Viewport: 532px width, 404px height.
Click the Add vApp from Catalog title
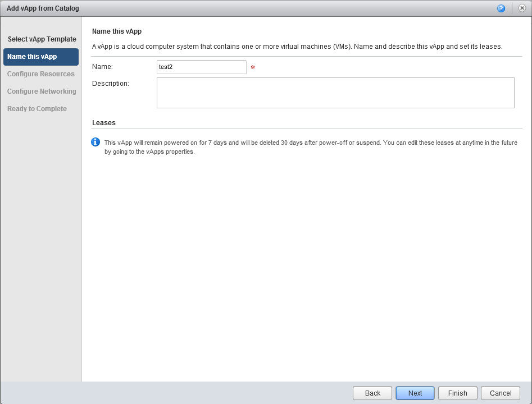tap(43, 8)
